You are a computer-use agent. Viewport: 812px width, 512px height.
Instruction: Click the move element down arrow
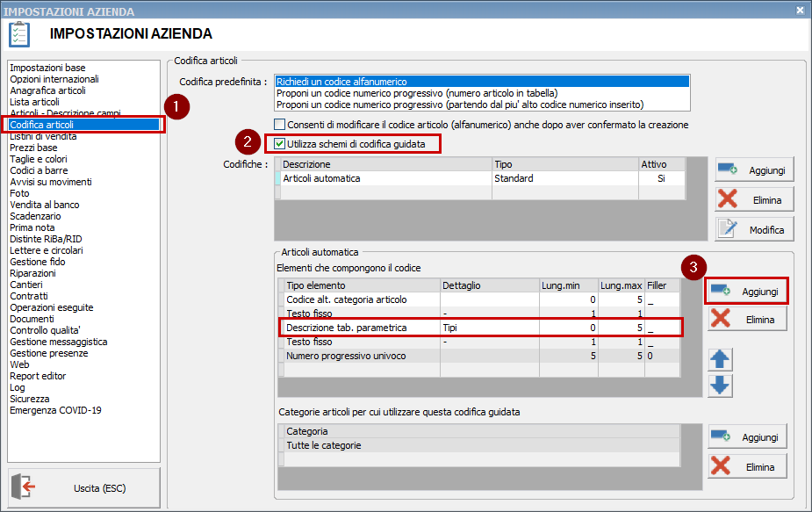tap(720, 386)
